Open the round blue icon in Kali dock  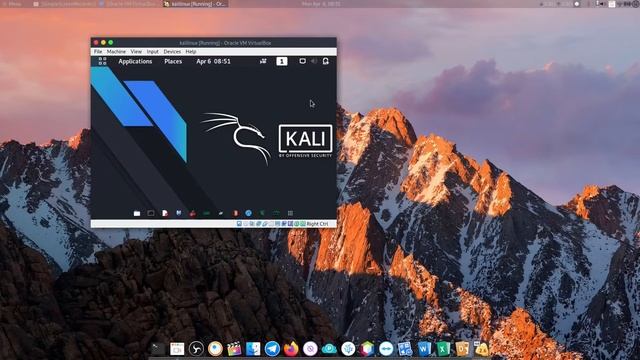click(x=248, y=213)
